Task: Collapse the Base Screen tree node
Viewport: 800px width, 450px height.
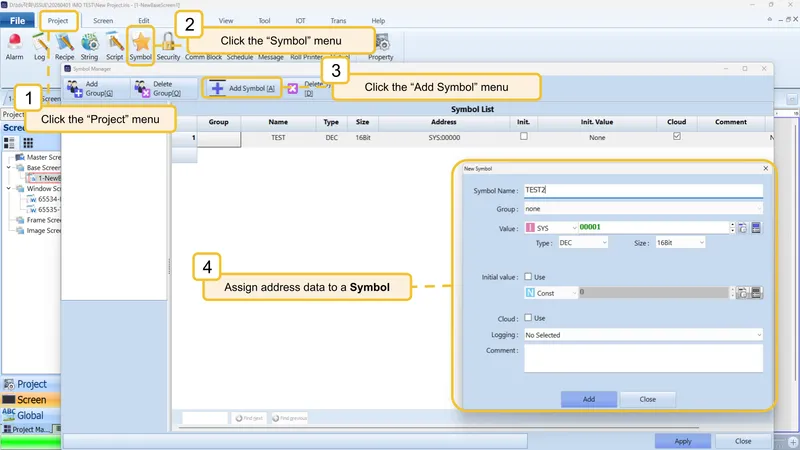Action: coord(9,167)
